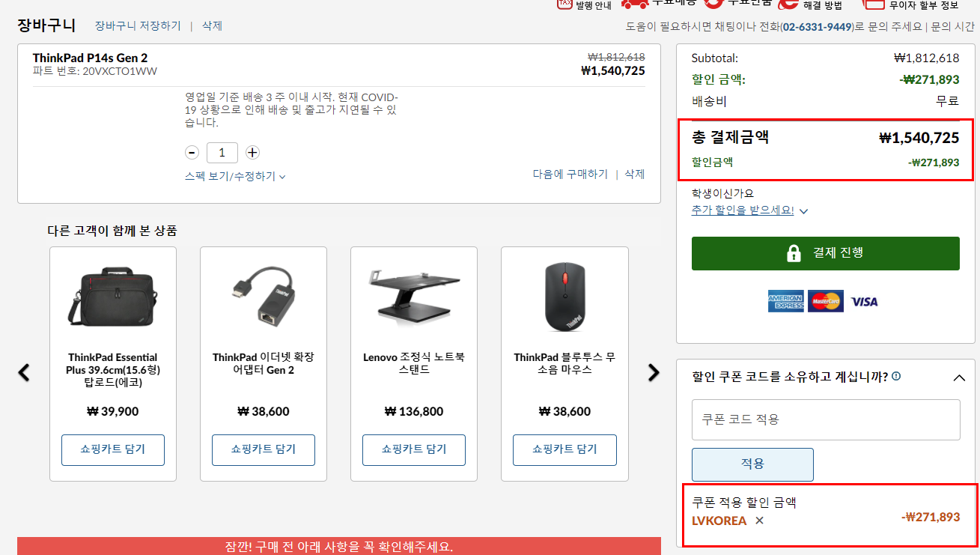Click 무이자 할부 정보 link
The width and height of the screenshot is (980, 555).
pyautogui.click(x=923, y=5)
